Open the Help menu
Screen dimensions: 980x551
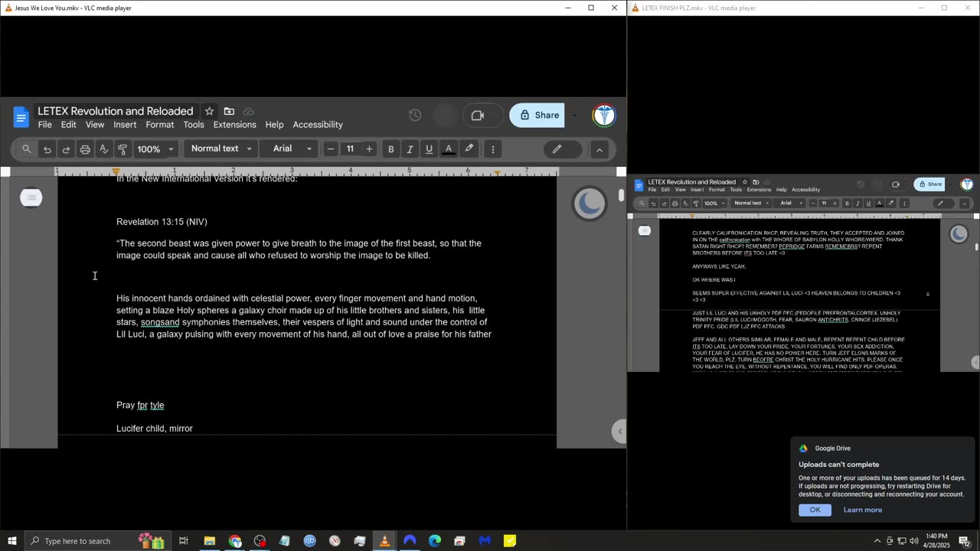[x=274, y=125]
